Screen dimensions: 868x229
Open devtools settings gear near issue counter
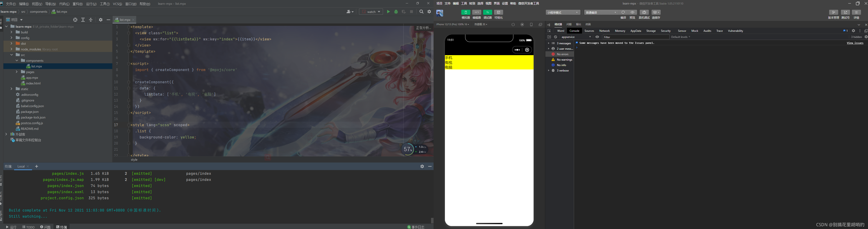(853, 31)
